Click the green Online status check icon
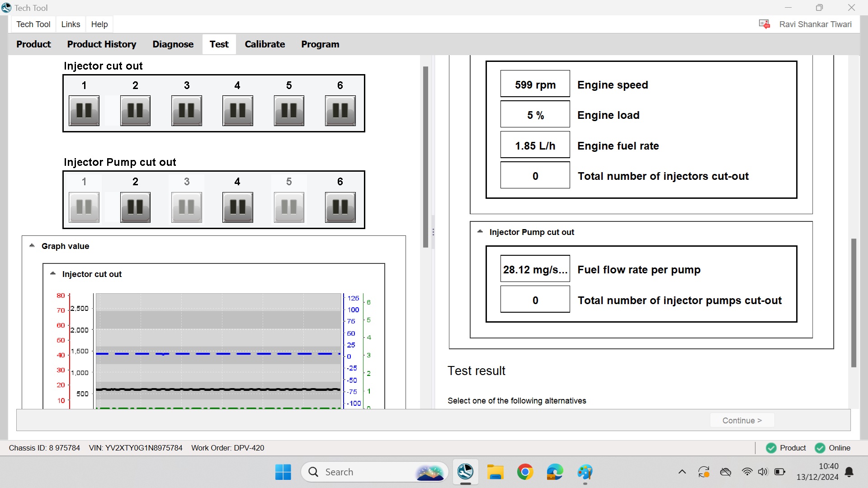This screenshot has height=488, width=868. pyautogui.click(x=820, y=448)
